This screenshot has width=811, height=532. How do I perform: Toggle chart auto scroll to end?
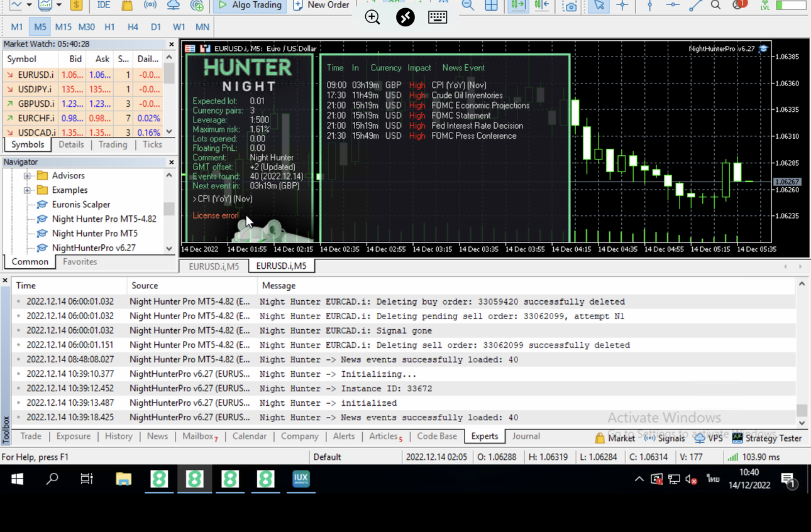coord(518,5)
